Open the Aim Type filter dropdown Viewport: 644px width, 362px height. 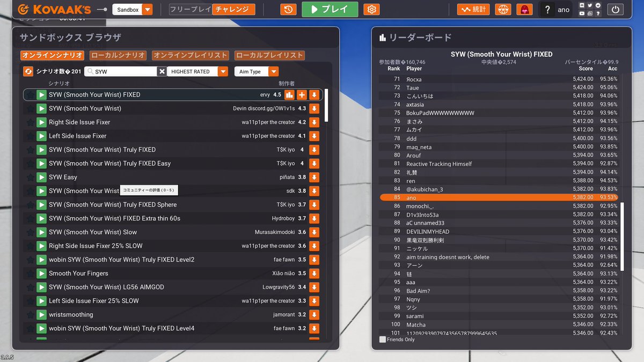point(257,71)
